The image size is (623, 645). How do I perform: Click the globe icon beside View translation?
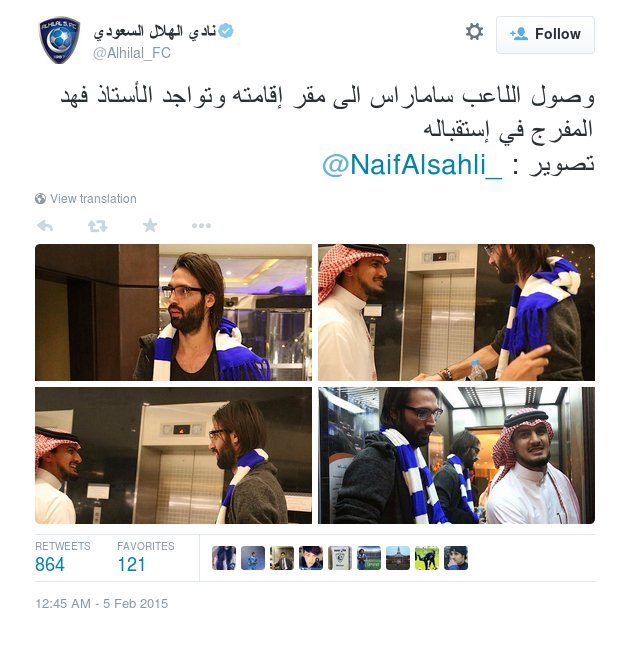click(x=40, y=199)
